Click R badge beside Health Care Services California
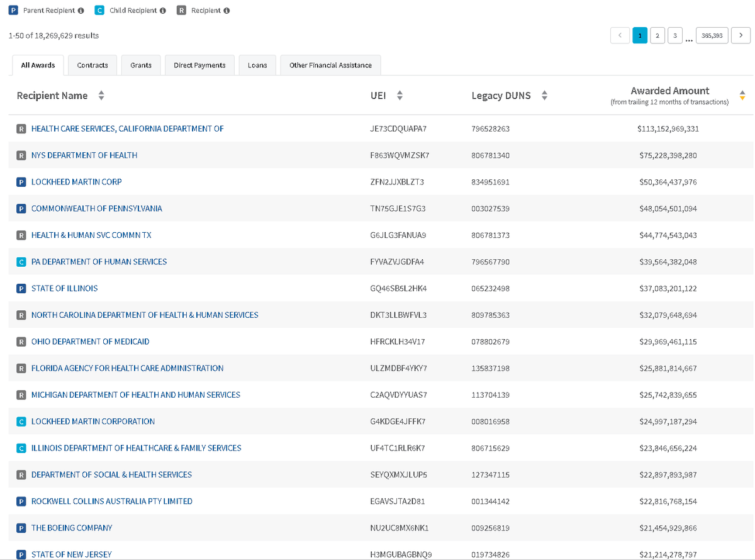The image size is (755, 560). click(21, 129)
